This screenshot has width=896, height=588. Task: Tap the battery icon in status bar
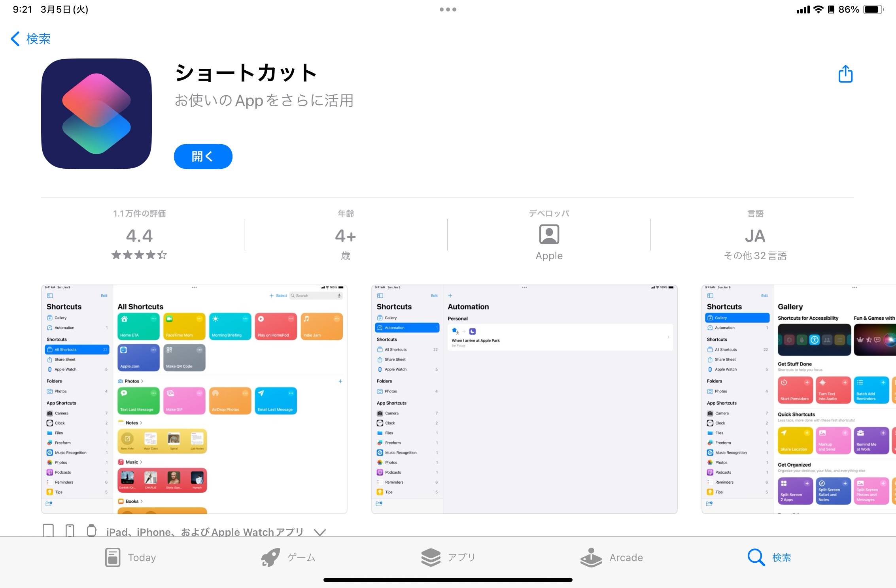pos(874,9)
